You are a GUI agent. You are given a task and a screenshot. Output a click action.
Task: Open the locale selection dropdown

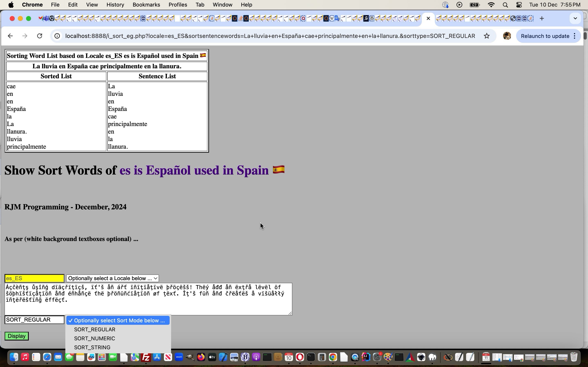pyautogui.click(x=112, y=278)
